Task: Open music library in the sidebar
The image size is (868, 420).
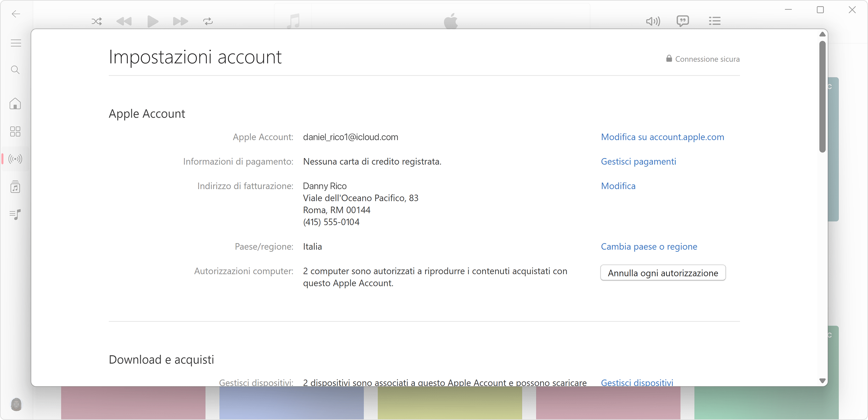Action: pos(15,187)
